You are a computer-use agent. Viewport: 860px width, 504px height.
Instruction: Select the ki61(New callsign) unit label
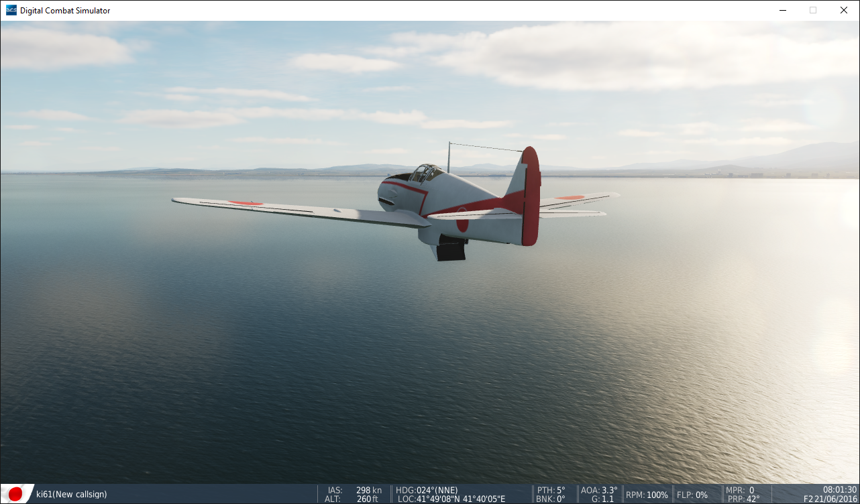pos(71,495)
